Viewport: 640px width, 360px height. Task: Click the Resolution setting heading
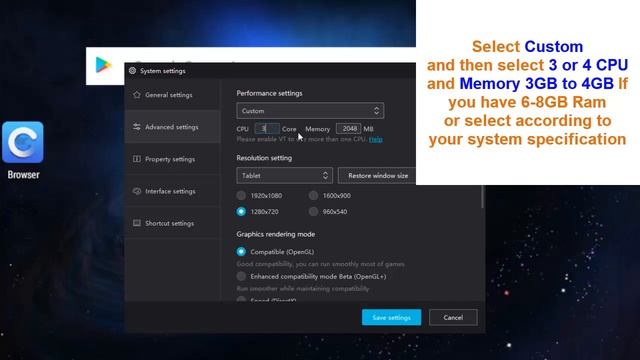[264, 158]
